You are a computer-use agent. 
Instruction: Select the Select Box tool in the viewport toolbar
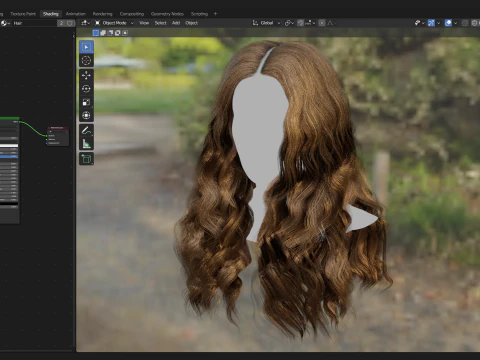(86, 47)
